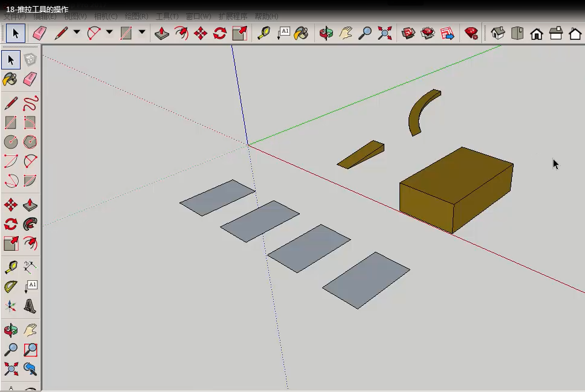Viewport: 585px width, 392px height.
Task: Select the Freehand tool in left toolbar
Action: (x=30, y=103)
